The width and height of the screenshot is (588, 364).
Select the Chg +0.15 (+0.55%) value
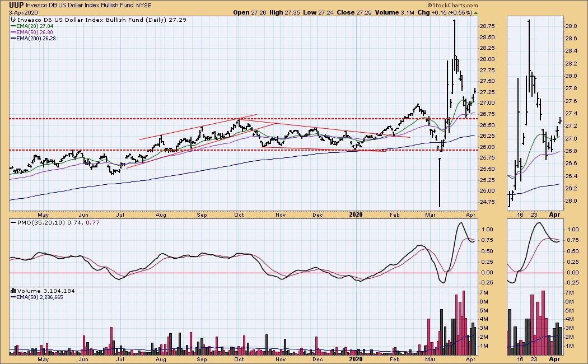pyautogui.click(x=445, y=12)
